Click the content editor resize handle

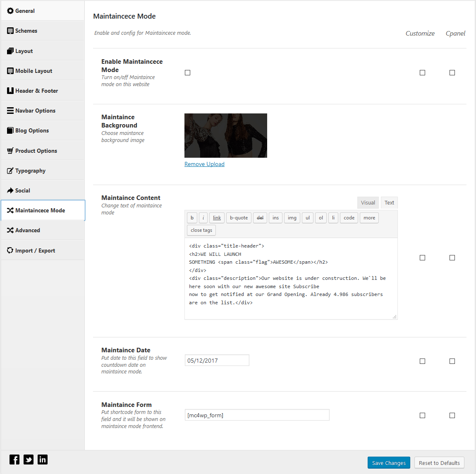[x=395, y=317]
